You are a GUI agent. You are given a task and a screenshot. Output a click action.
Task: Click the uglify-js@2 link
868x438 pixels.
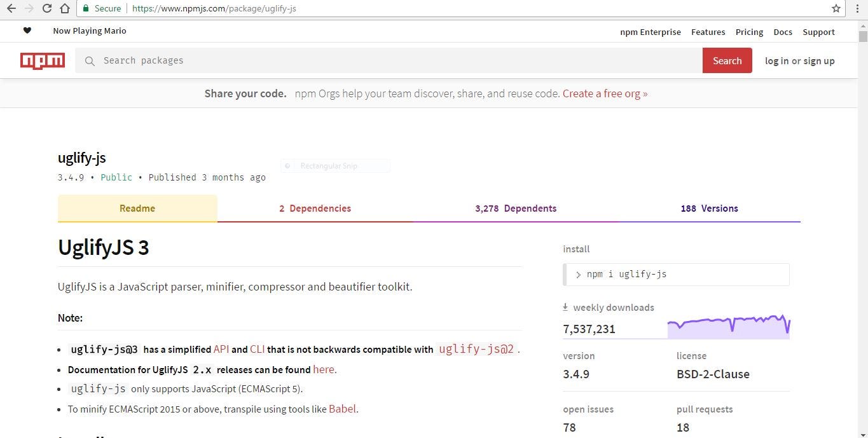coord(476,349)
